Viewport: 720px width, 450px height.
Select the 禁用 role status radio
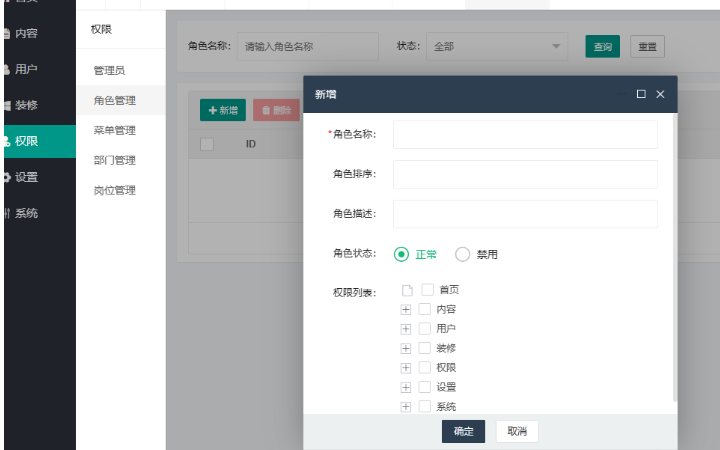462,254
